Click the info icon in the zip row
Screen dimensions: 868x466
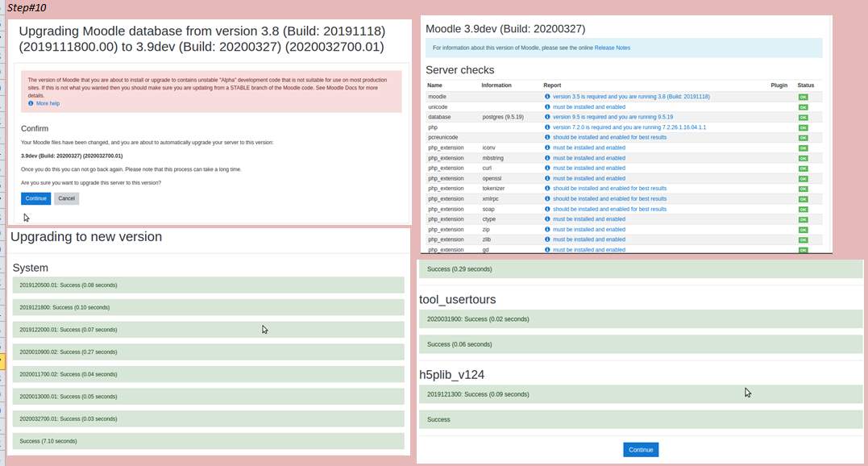pyautogui.click(x=547, y=229)
